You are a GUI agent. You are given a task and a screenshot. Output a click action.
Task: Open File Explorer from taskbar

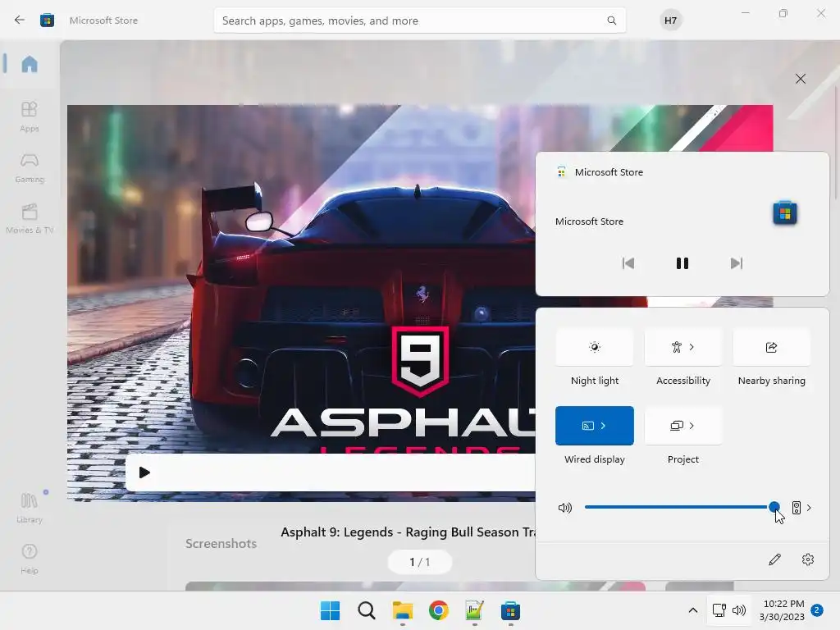coord(402,610)
